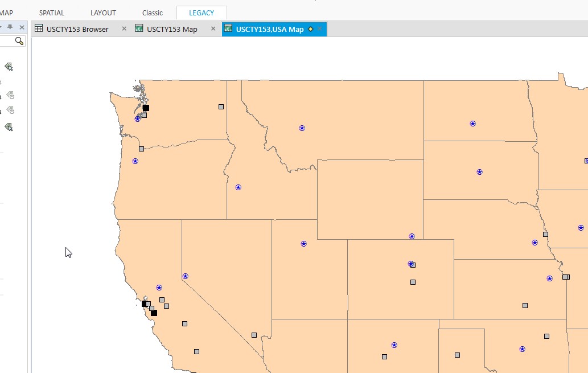Select the gray square in the Texas panhandle
The width and height of the screenshot is (588, 373).
pos(458,355)
